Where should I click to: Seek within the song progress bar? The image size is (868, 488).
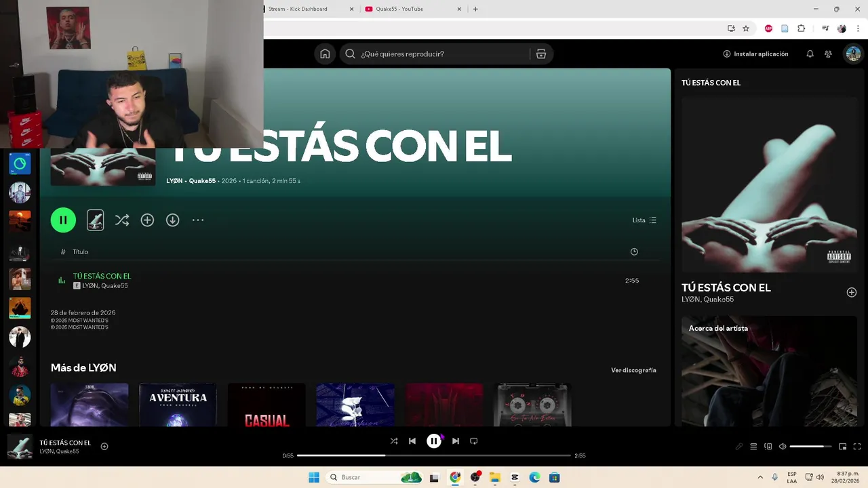434,455
